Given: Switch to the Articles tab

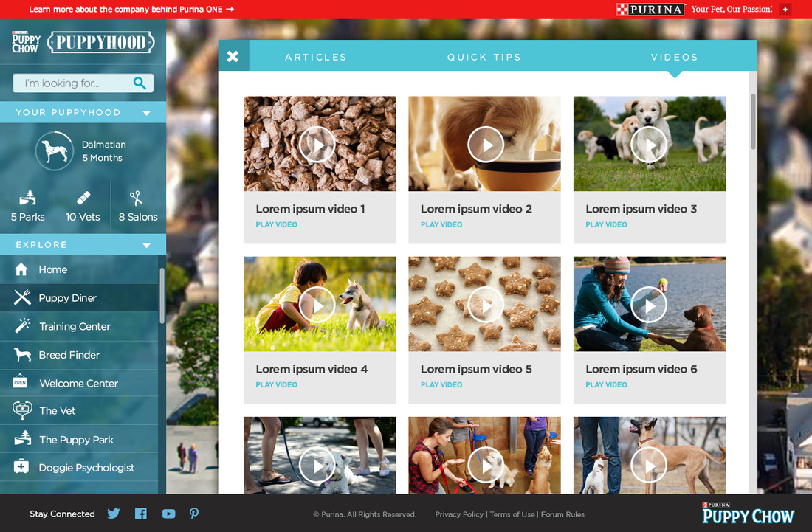Looking at the screenshot, I should 315,57.
